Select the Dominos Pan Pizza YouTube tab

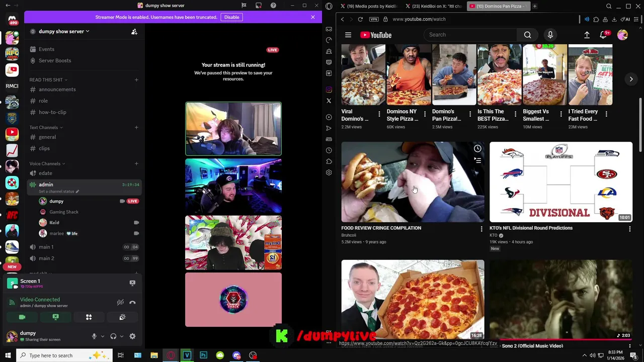498,6
